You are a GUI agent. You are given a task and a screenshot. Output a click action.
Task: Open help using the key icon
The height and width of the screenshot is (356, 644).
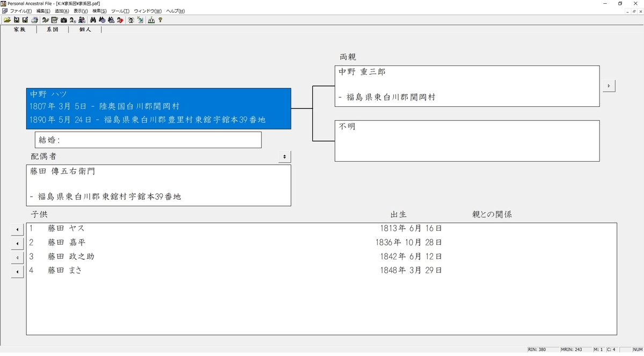[x=160, y=20]
